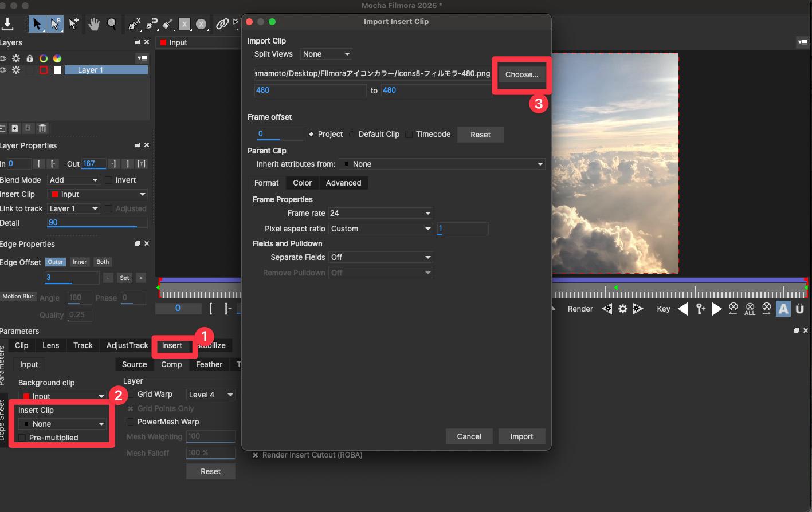Open the Pixel aspect ratio dropdown
The width and height of the screenshot is (812, 512).
click(x=381, y=229)
